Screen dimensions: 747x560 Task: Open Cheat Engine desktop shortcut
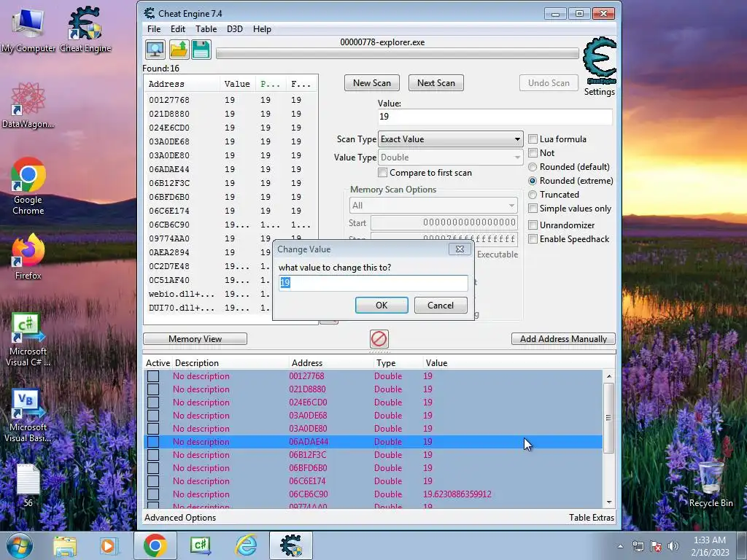(x=85, y=31)
